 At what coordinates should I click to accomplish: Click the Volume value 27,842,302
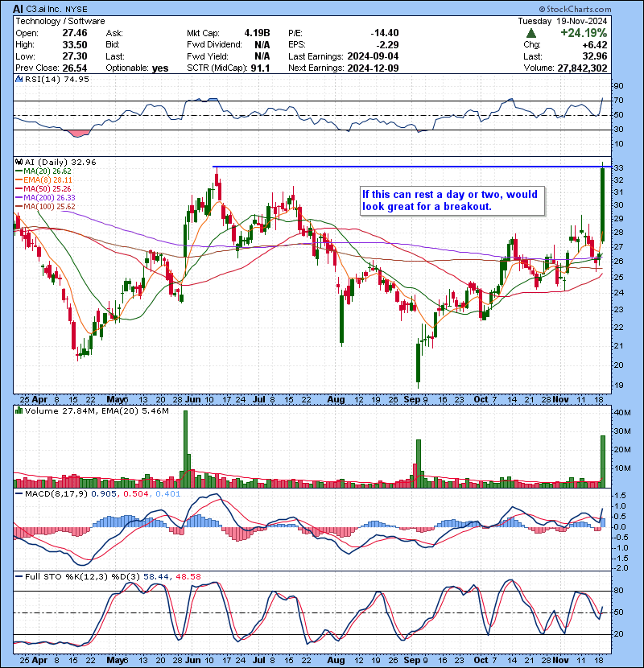(x=582, y=68)
